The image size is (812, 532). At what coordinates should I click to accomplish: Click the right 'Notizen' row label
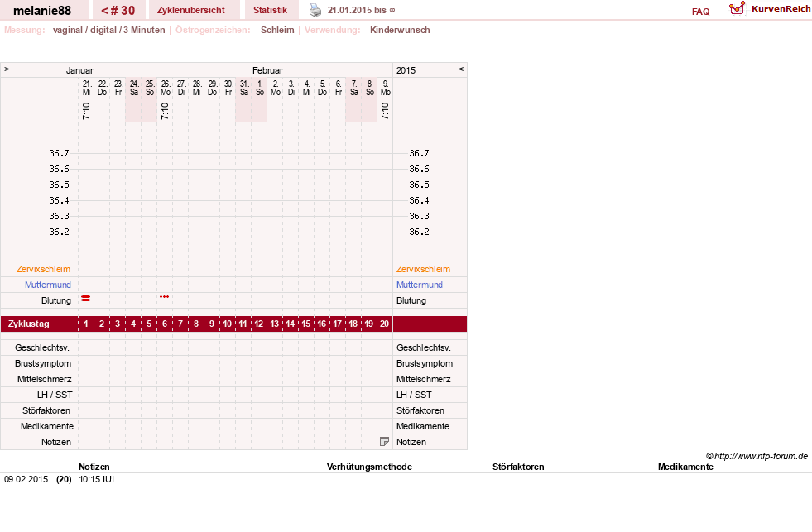[x=411, y=442]
